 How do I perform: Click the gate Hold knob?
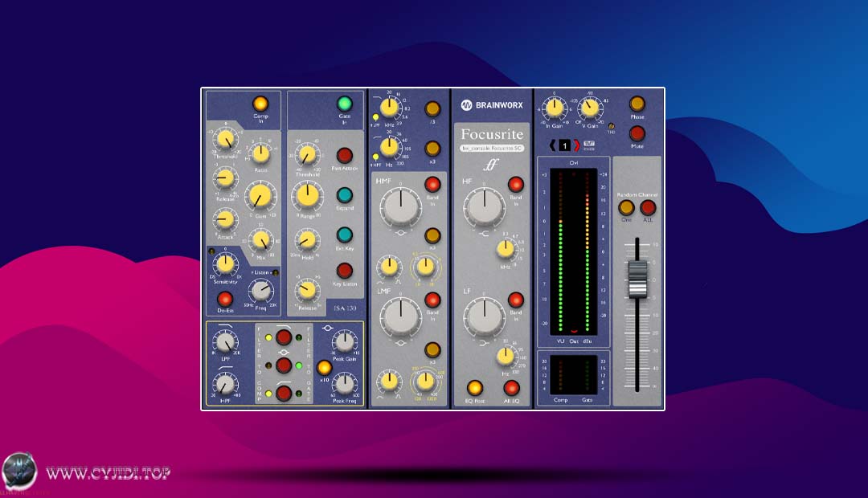[307, 240]
